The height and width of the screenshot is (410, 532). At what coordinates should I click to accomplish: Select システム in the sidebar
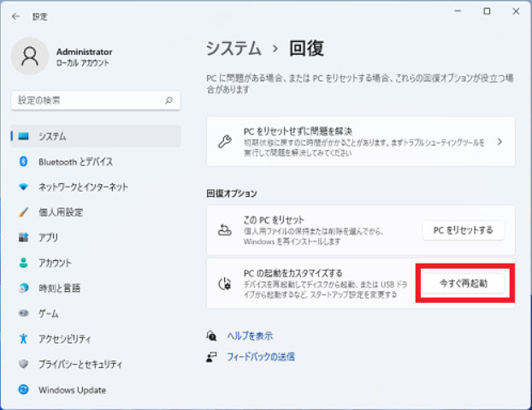(52, 136)
